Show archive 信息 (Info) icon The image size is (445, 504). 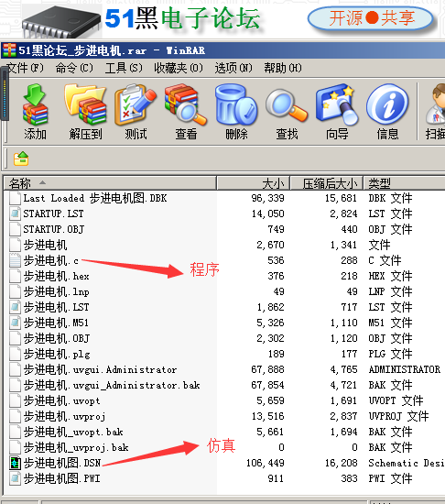pyautogui.click(x=387, y=111)
